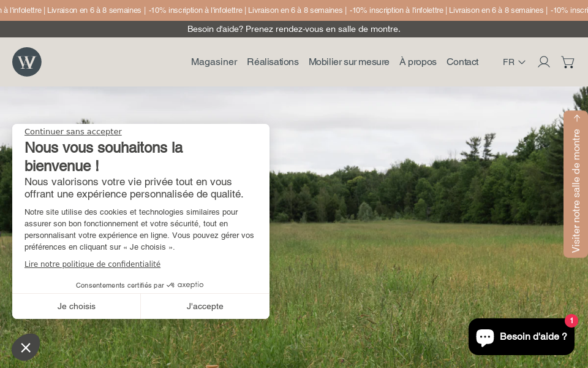The image size is (588, 368).
Task: Open the user account icon
Action: click(543, 62)
